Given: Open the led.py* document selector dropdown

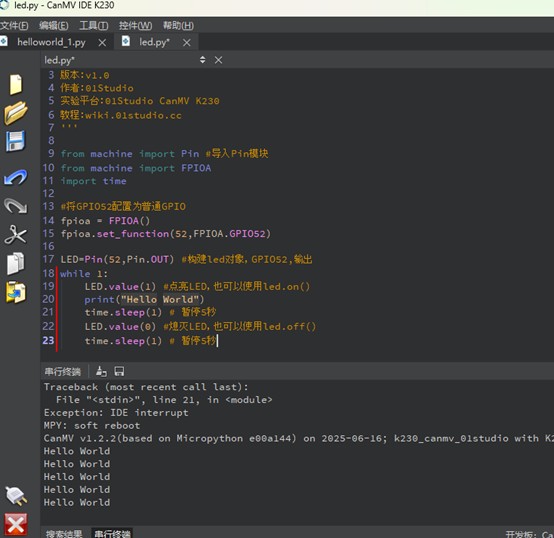Looking at the screenshot, I should click(x=202, y=60).
